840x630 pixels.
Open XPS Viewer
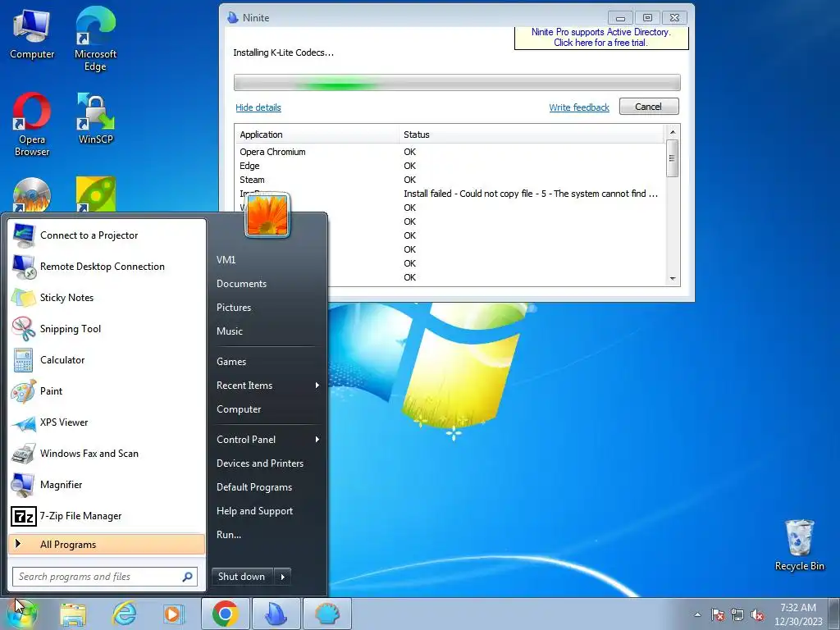tap(107, 422)
